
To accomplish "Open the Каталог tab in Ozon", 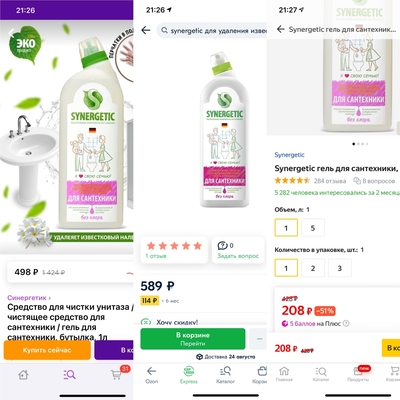I will [225, 375].
